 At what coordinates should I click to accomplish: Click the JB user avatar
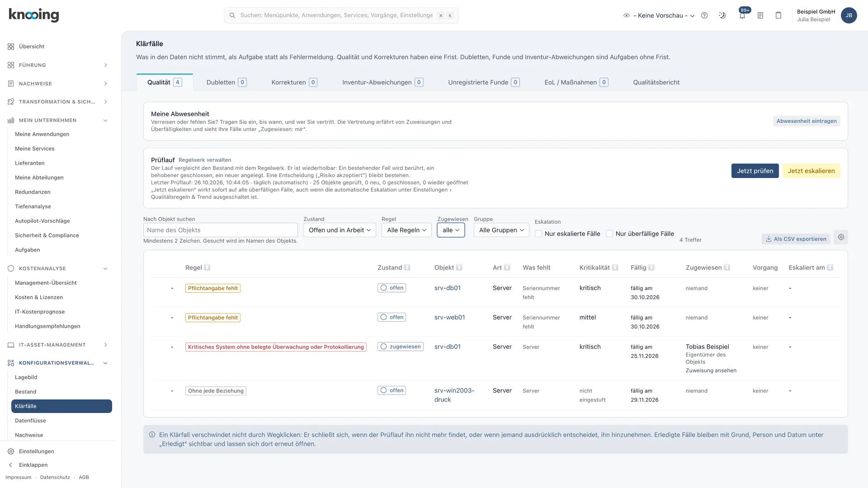(x=849, y=15)
